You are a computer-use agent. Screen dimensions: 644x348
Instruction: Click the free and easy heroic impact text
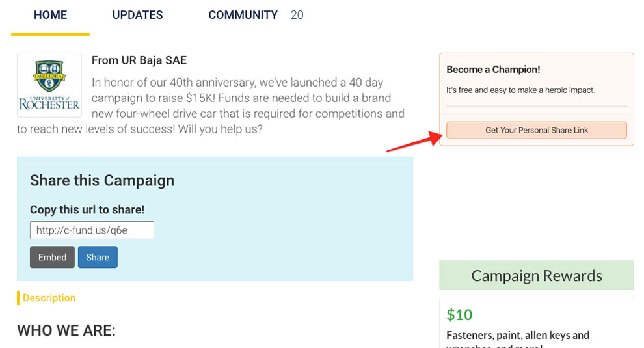click(x=521, y=90)
